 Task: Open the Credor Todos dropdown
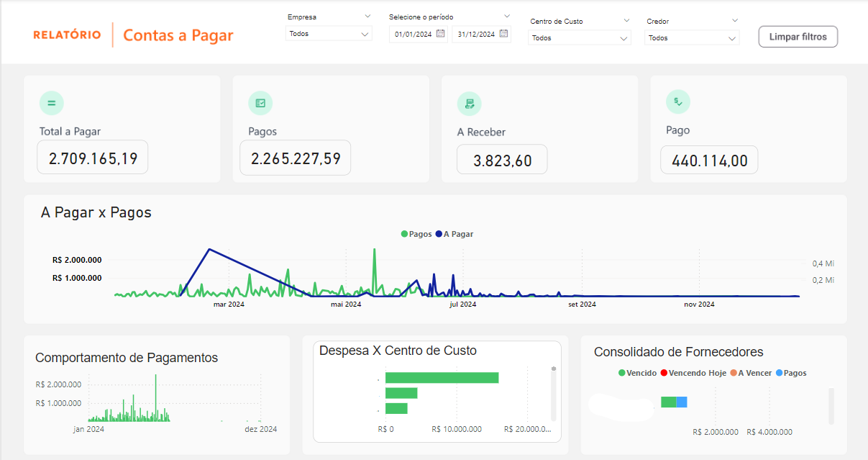pyautogui.click(x=691, y=37)
